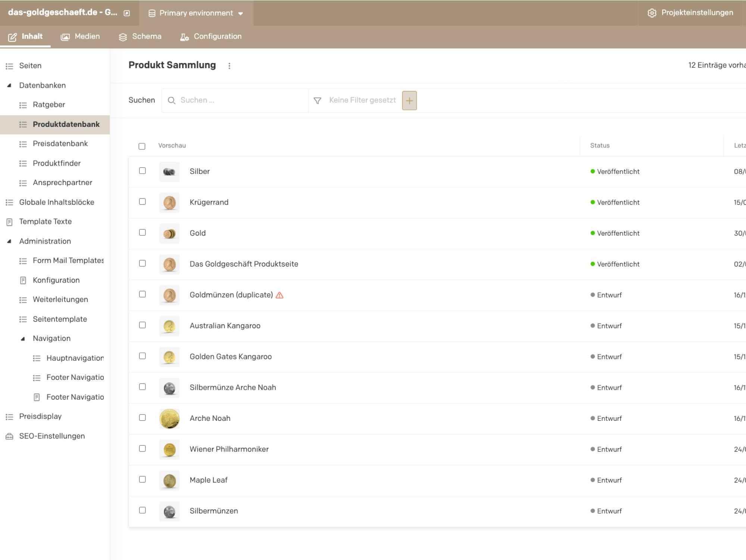Viewport: 746px width, 560px height.
Task: Click the add filter plus button
Action: 409,100
